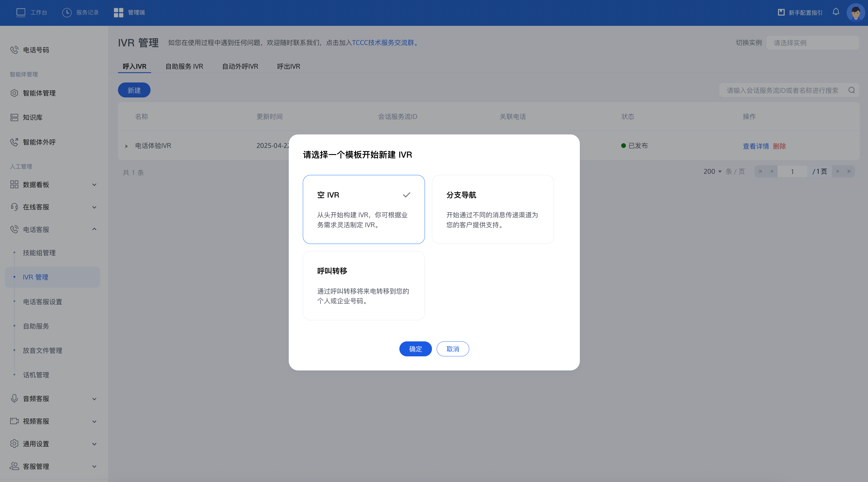Image resolution: width=868 pixels, height=482 pixels.
Task: Confirm with the 确定 button
Action: [x=415, y=349]
